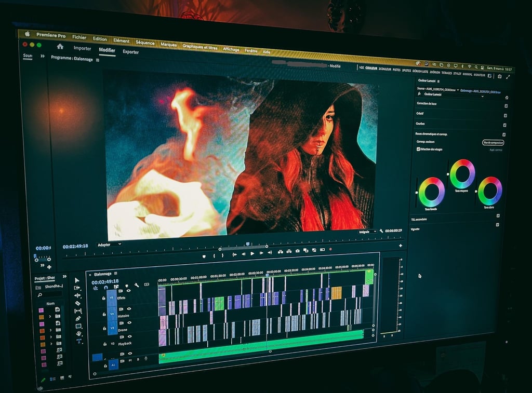
Task: Toggle TSL secondaire checkbox
Action: click(498, 215)
